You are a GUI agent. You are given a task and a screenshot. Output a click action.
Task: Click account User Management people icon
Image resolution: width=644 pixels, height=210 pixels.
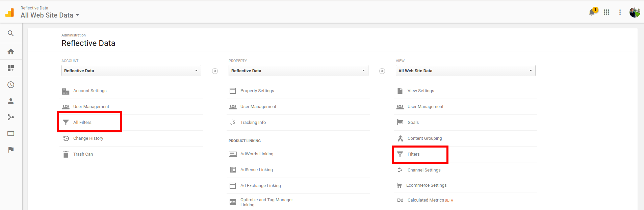[x=66, y=107]
